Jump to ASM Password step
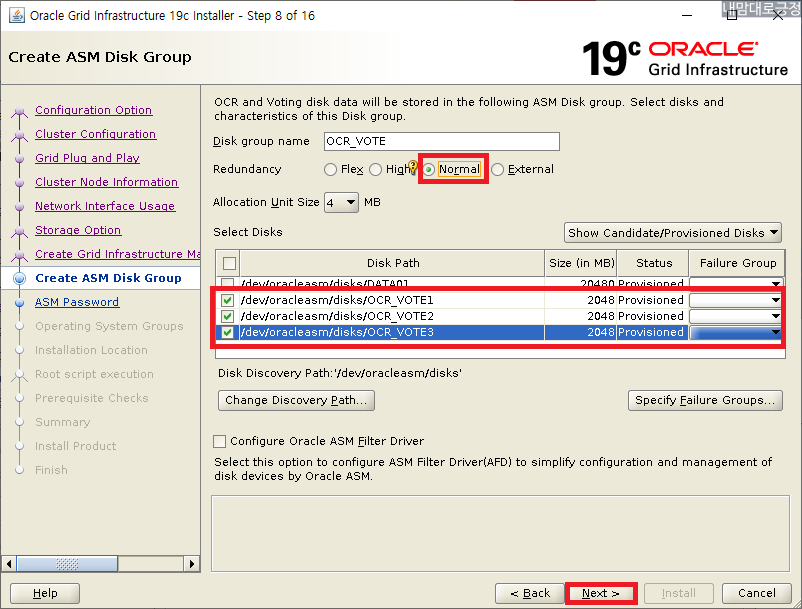The width and height of the screenshot is (802, 609). [x=77, y=302]
